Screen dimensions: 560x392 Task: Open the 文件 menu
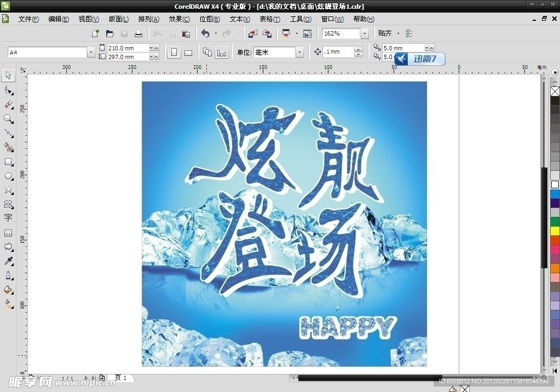[28, 19]
